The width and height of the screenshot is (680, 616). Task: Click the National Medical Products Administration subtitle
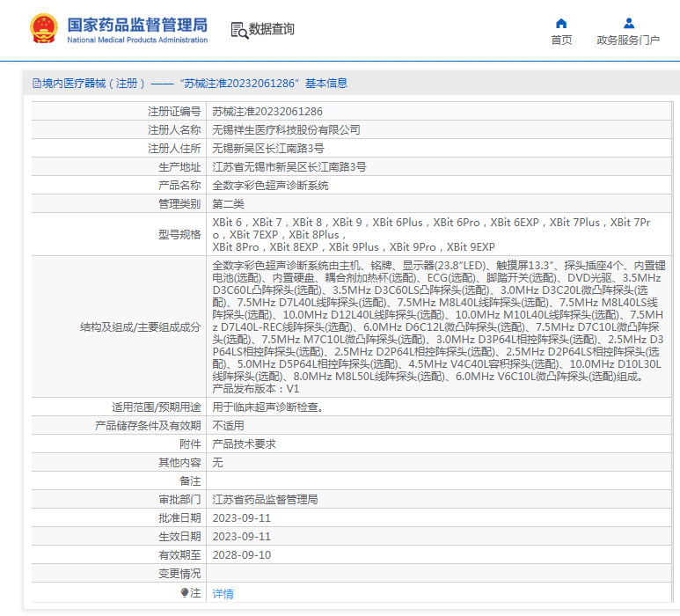tap(137, 40)
